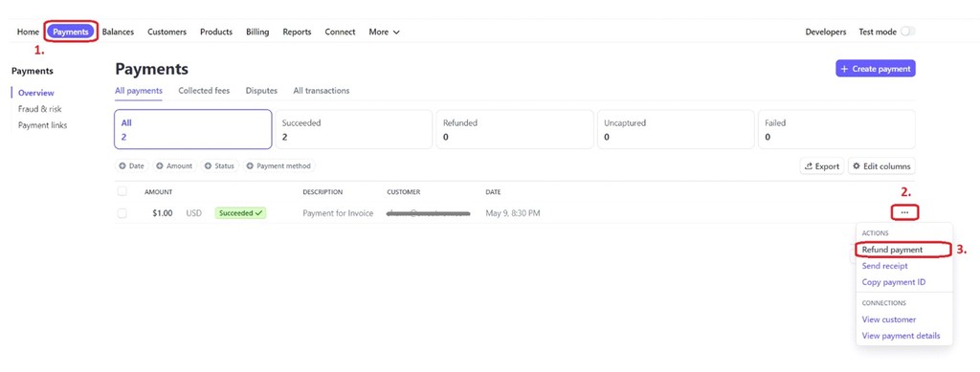
Task: Go to Connect in top navigation
Action: click(340, 32)
